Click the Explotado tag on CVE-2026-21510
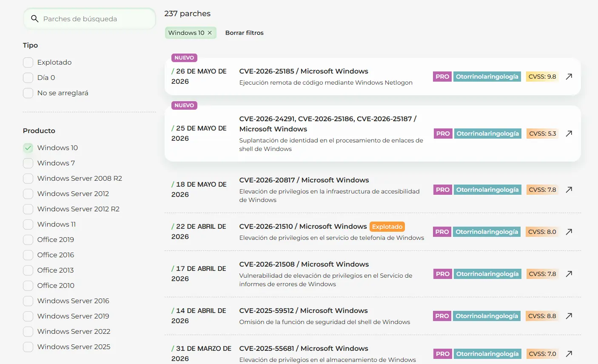Screen dimensions: 598x364 tap(387, 227)
